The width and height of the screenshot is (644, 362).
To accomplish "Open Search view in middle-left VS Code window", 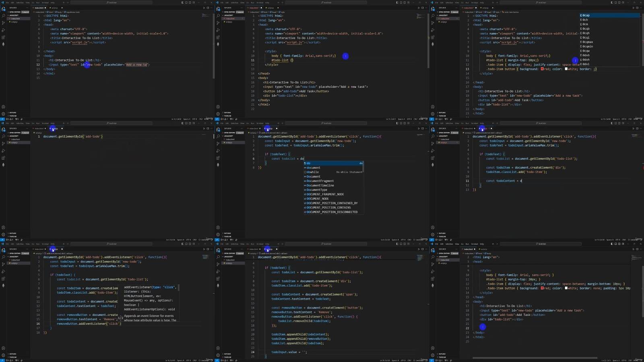I will pos(3,137).
